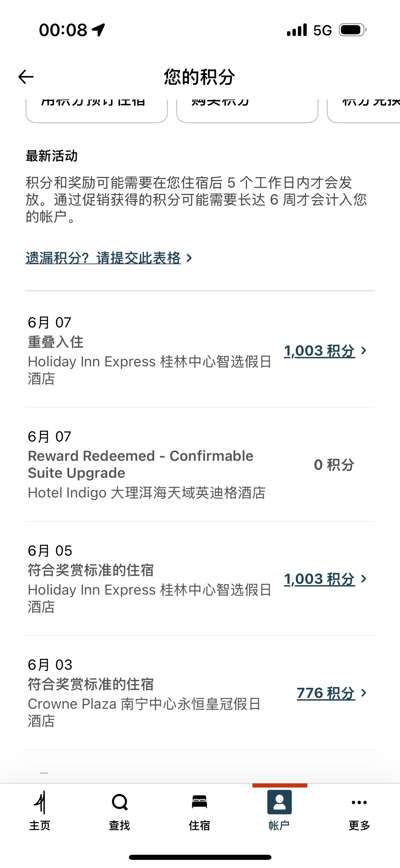Open 遗漏积分？请提交此表格 link
Image resolution: width=400 pixels, height=868 pixels.
(103, 258)
